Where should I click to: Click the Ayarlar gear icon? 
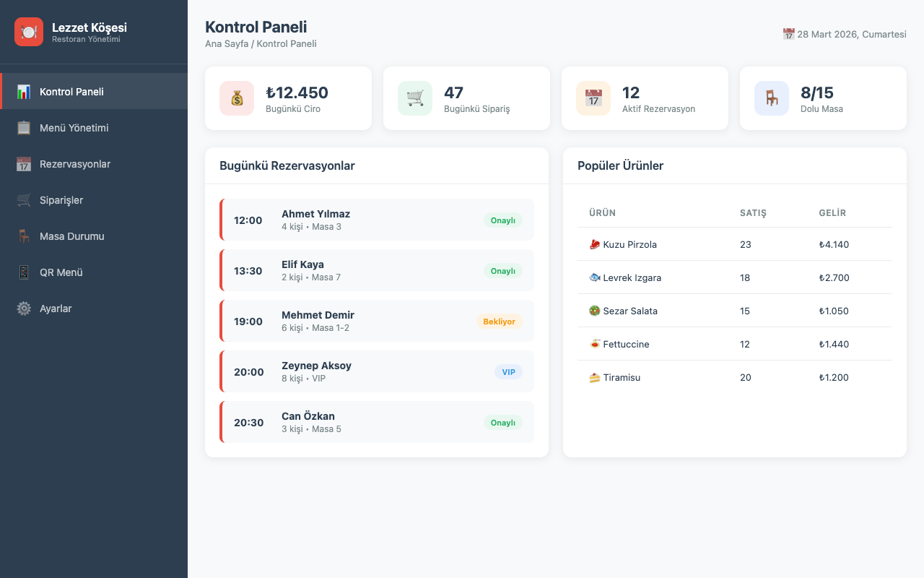24,309
